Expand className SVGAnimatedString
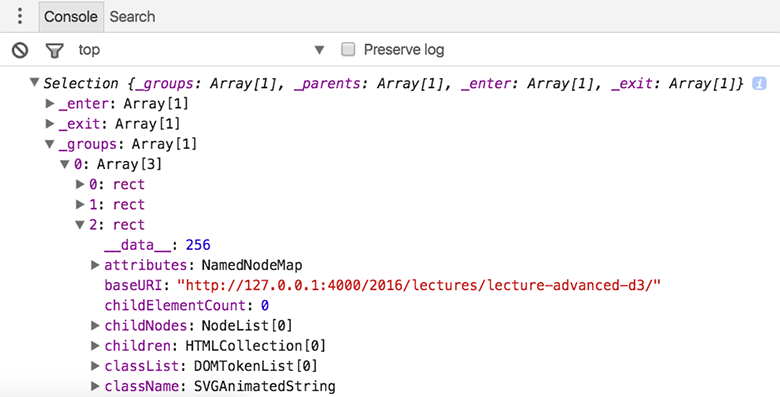The height and width of the screenshot is (397, 780). [96, 386]
